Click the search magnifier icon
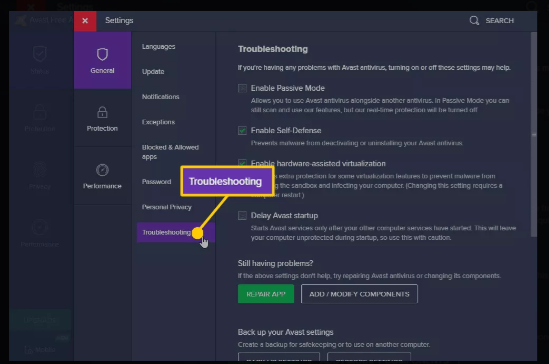 click(x=474, y=20)
